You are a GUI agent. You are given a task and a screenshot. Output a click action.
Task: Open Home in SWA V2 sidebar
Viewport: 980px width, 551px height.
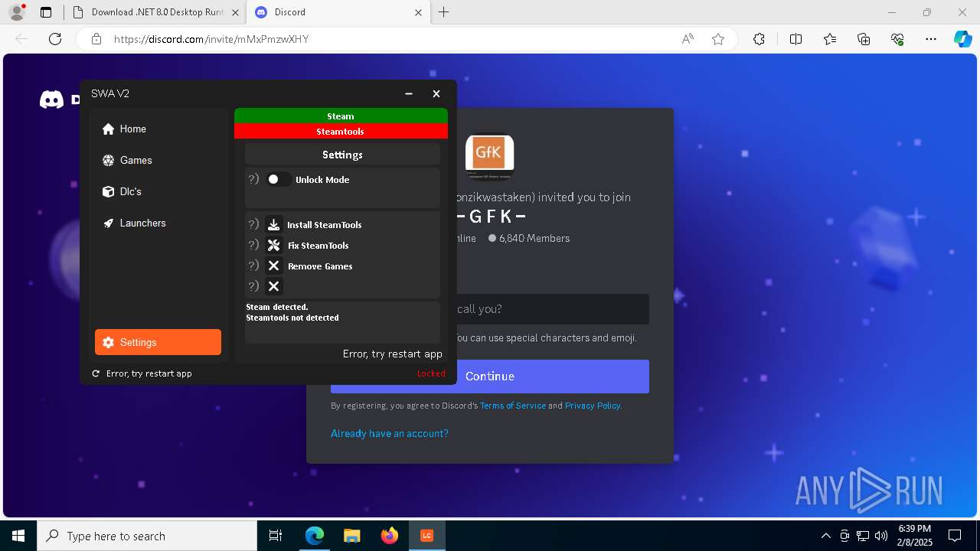tap(158, 129)
